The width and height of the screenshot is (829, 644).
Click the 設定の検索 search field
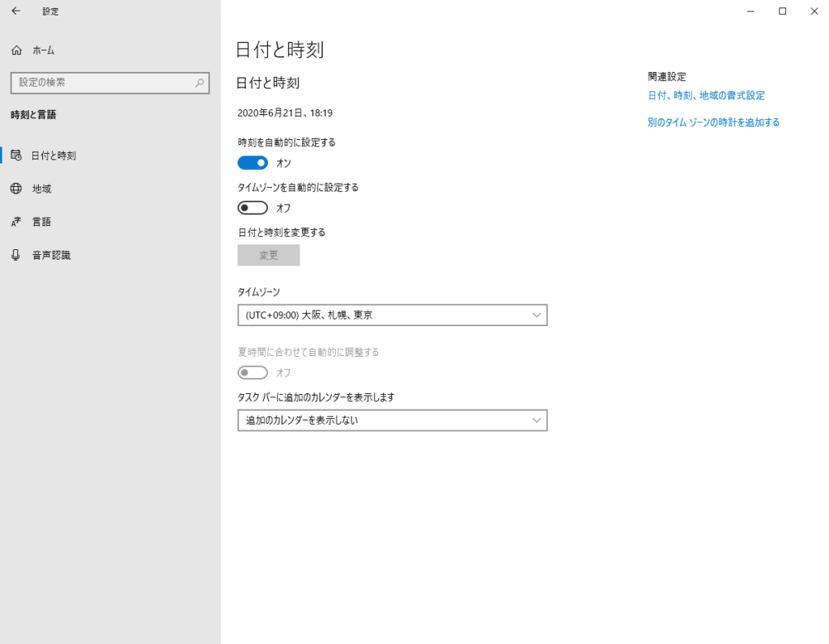click(110, 83)
